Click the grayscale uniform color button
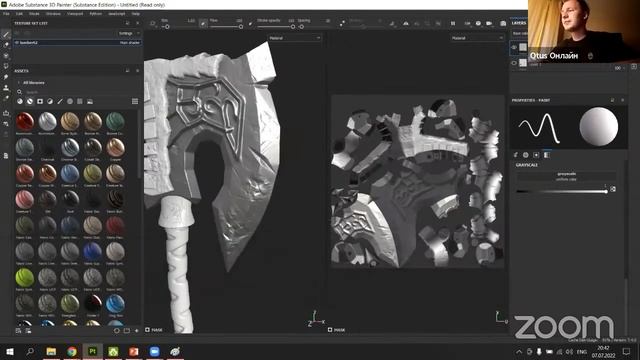Image resolution: width=640 pixels, height=360 pixels. (x=566, y=176)
